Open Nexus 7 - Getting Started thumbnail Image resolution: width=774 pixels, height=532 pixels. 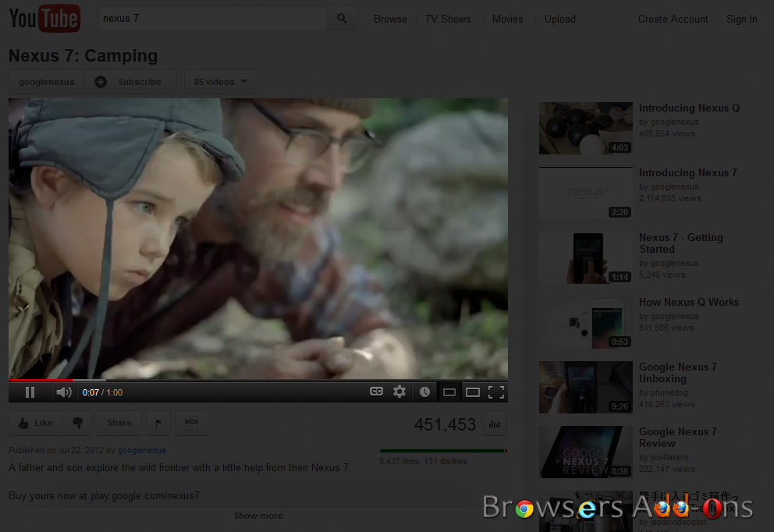click(585, 257)
